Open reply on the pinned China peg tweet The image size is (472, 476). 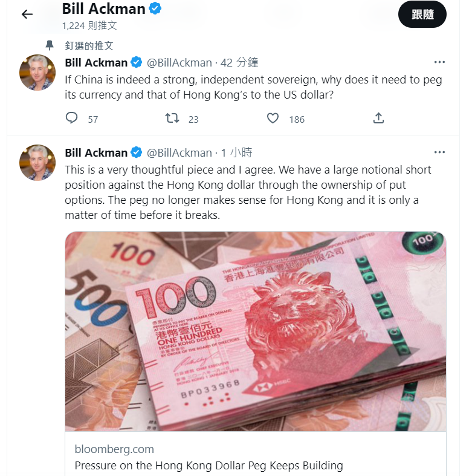click(71, 118)
